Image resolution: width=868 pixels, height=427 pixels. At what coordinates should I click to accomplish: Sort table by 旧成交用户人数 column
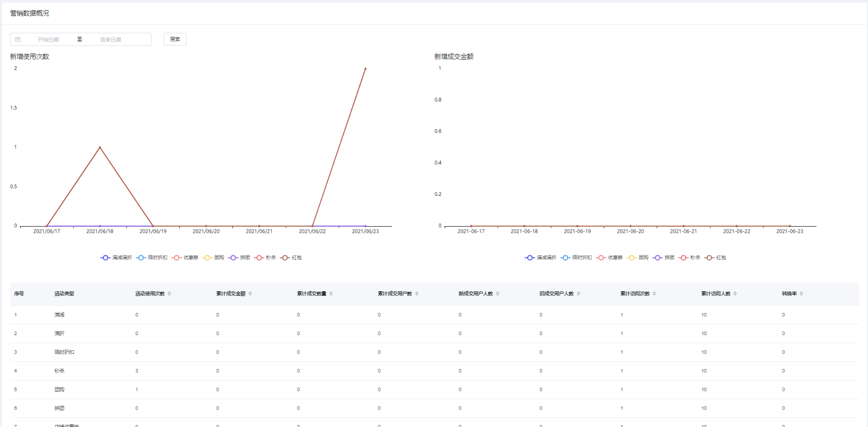coord(578,294)
